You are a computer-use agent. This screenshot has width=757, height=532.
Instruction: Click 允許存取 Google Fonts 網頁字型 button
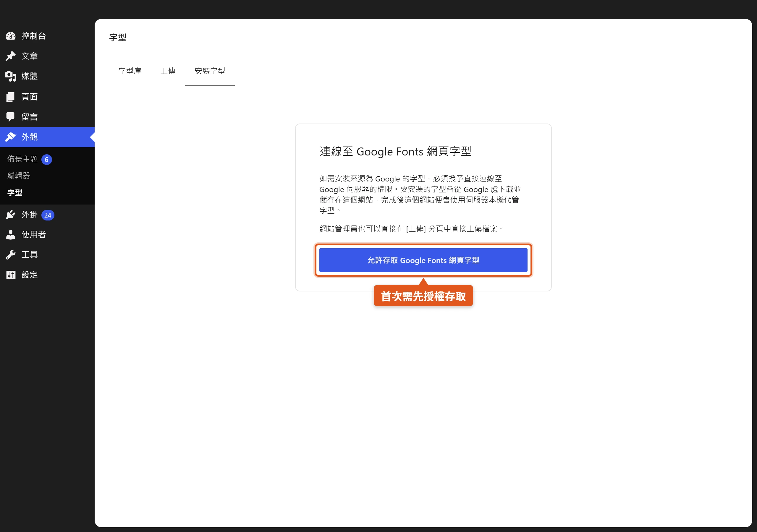point(423,260)
